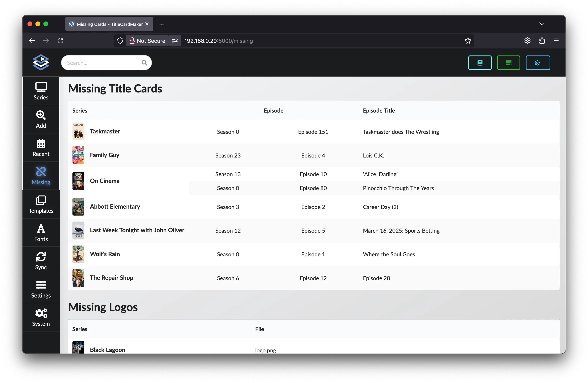588x383 pixels.
Task: Open the Taskmaster series link
Action: [x=105, y=131]
